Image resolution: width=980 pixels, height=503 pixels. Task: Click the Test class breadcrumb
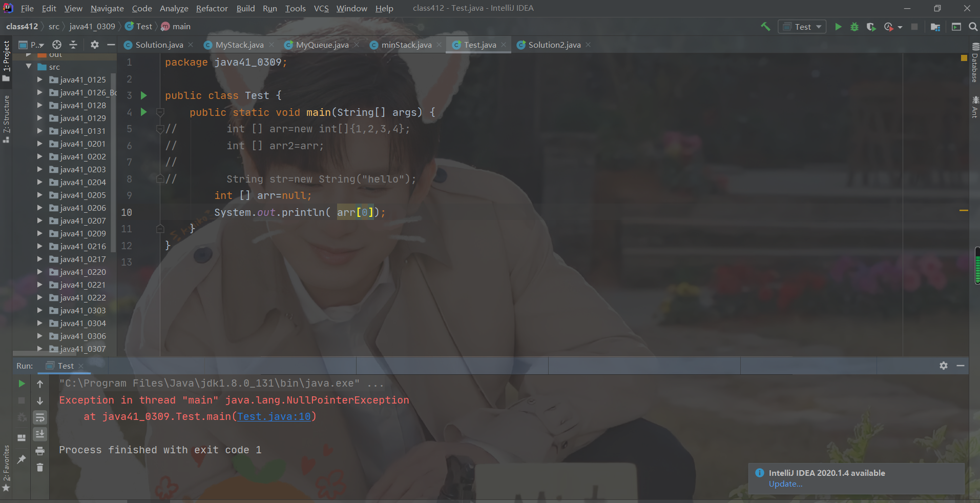139,27
